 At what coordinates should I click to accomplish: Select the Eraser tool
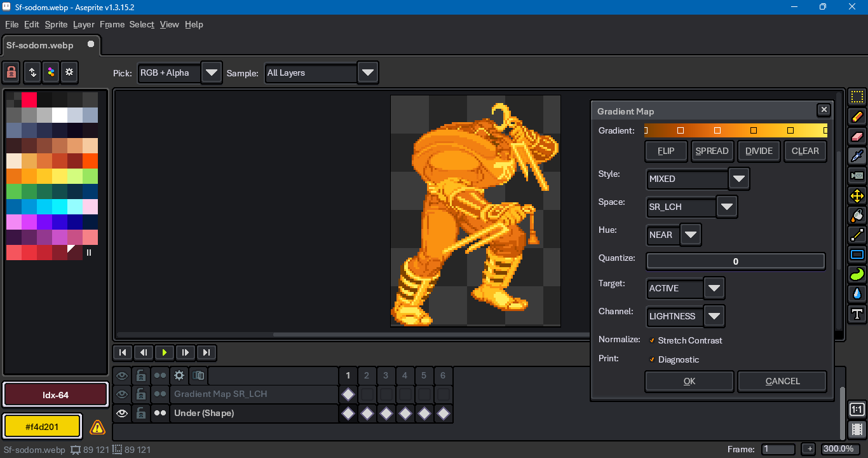(x=857, y=137)
